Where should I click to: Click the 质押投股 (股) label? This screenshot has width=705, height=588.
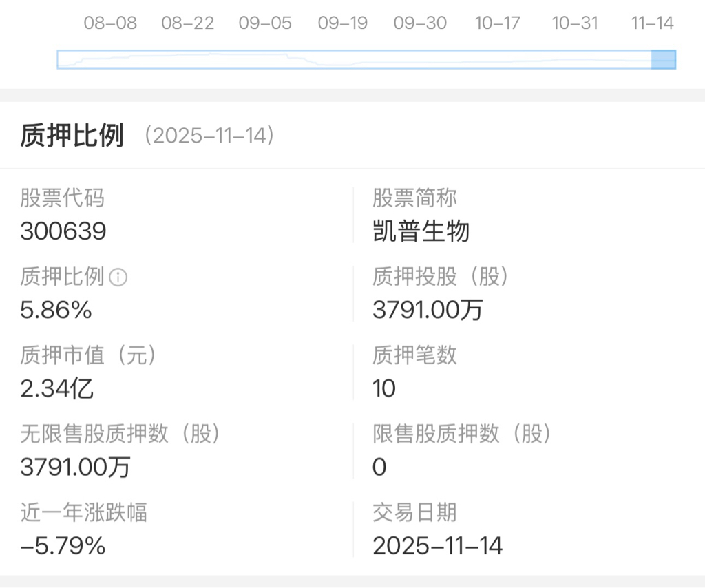(x=441, y=277)
